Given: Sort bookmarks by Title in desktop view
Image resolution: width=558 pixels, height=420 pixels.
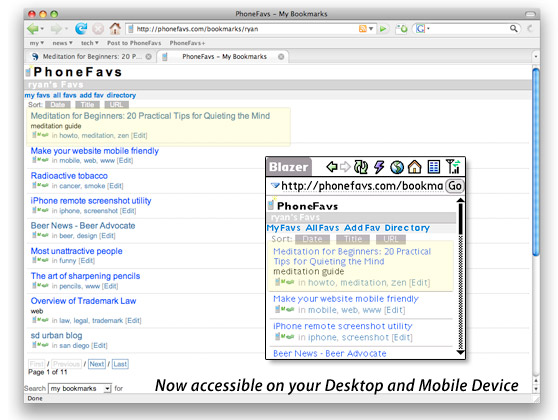Looking at the screenshot, I should [87, 105].
